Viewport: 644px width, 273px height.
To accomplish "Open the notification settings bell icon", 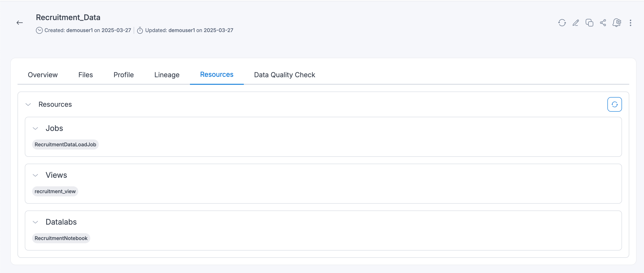I will point(616,23).
